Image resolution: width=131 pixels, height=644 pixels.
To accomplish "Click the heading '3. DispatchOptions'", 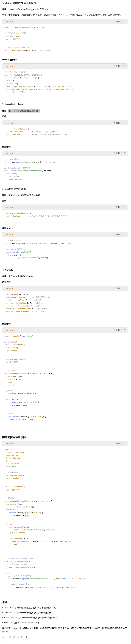I will [x=14, y=188].
